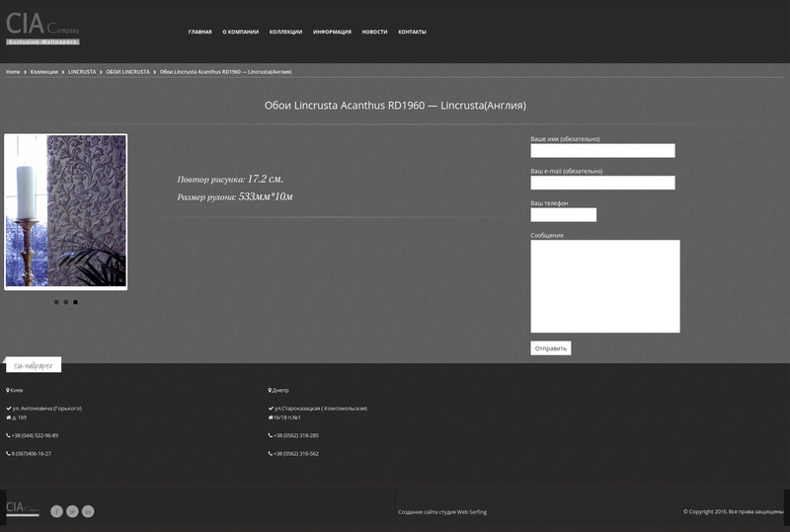The height and width of the screenshot is (532, 790).
Task: Select the first image carousel dot
Action: 56,302
